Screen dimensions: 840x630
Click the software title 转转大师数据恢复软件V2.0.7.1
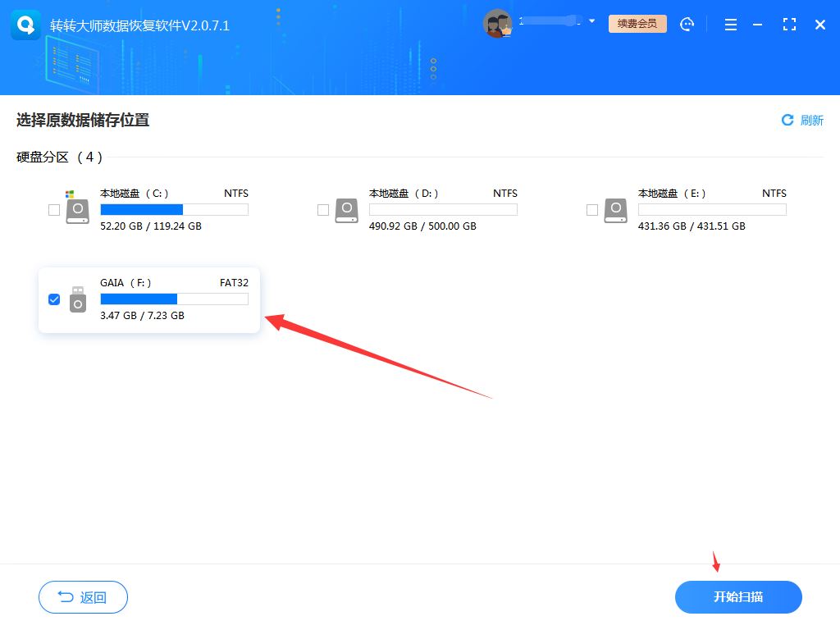click(x=139, y=25)
